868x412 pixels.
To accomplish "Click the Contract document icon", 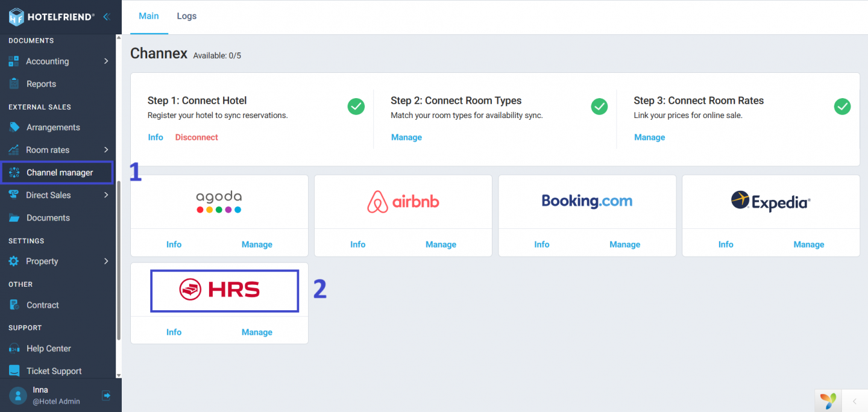I will (x=14, y=305).
